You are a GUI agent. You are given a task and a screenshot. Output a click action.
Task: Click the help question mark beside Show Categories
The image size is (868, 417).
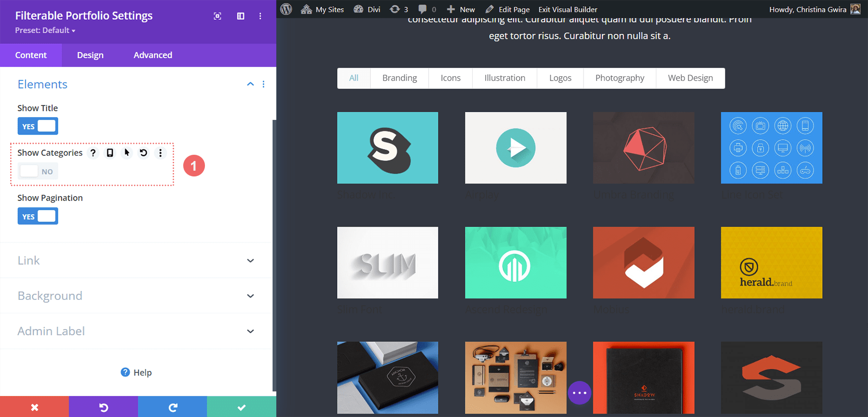click(x=93, y=153)
